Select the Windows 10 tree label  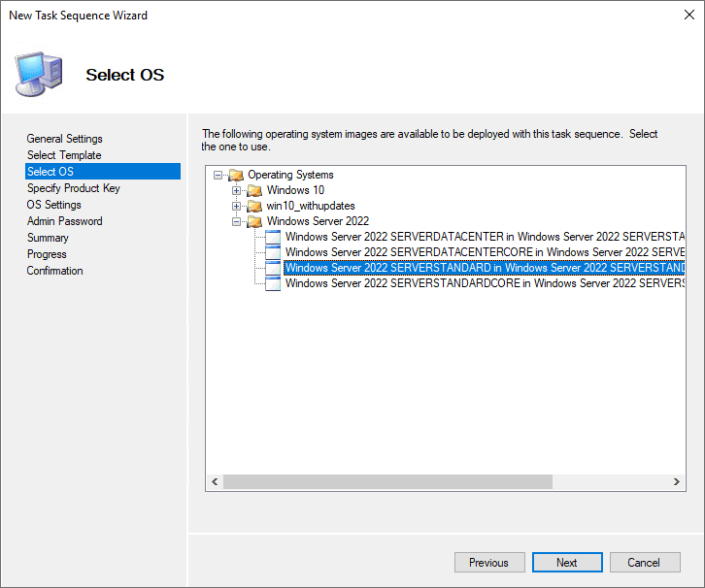(x=295, y=190)
